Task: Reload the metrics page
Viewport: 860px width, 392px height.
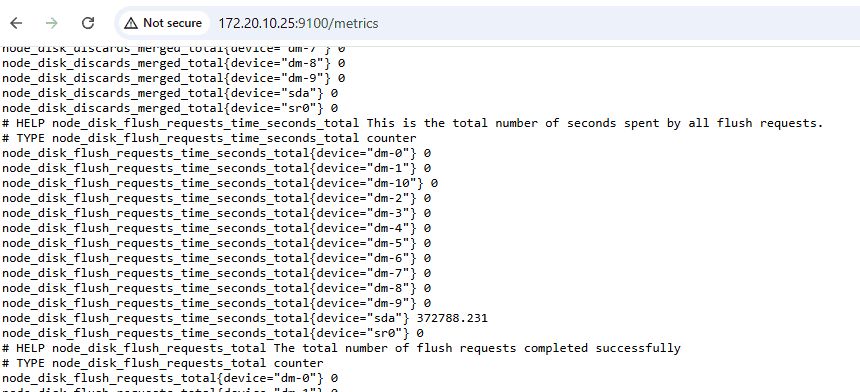Action: (88, 23)
